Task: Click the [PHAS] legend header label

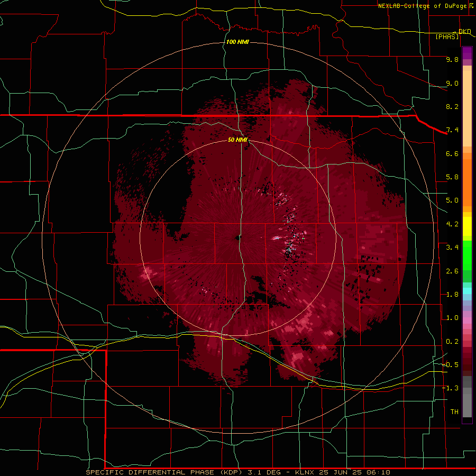Action: [x=447, y=36]
